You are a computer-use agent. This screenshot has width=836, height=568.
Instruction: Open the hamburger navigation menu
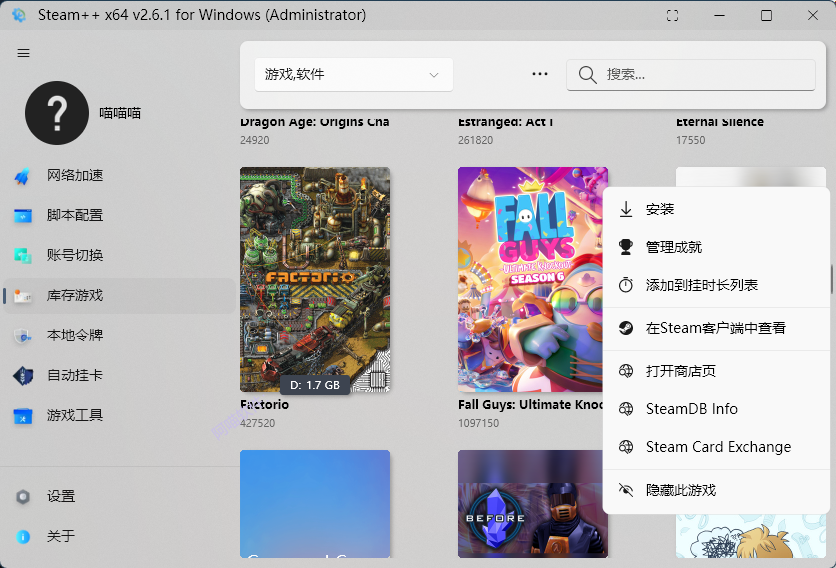point(23,53)
